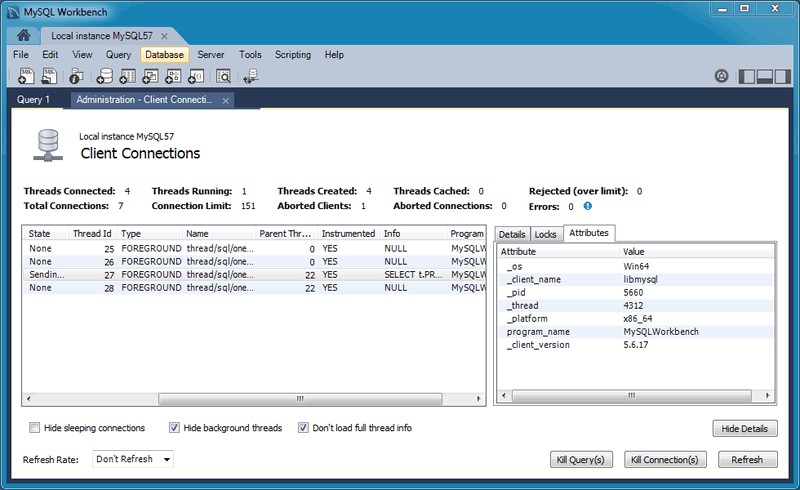Open the object inspector info icon
Image resolution: width=800 pixels, height=490 pixels.
point(76,76)
